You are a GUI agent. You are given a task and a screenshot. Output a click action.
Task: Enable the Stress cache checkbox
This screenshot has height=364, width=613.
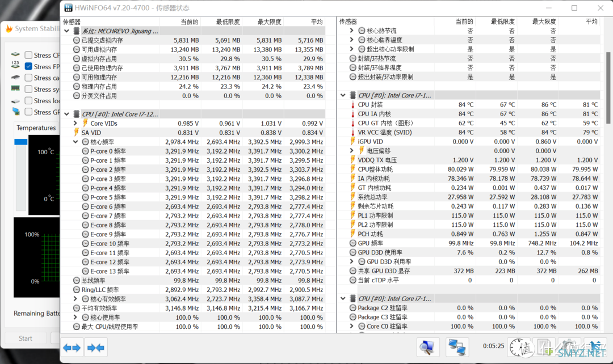pyautogui.click(x=28, y=78)
